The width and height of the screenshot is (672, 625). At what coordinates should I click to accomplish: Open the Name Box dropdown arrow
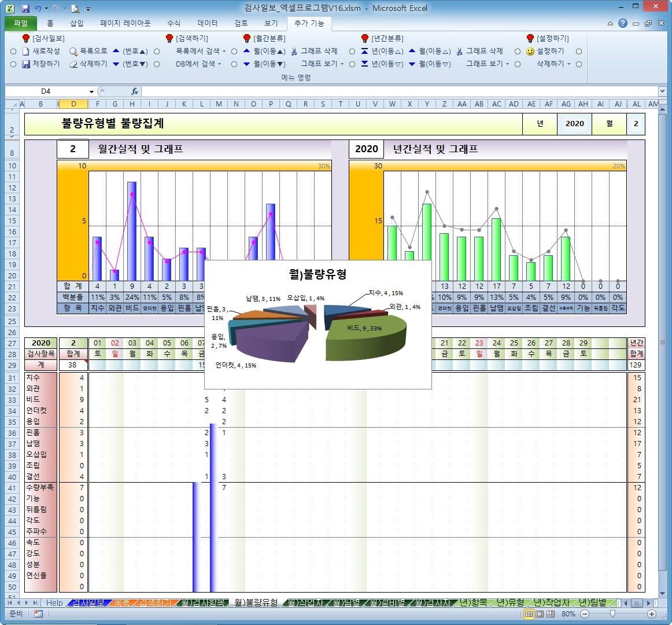91,91
